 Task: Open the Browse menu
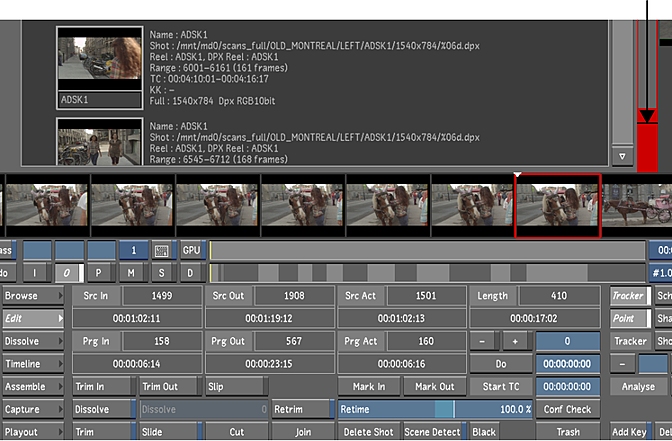click(x=33, y=296)
